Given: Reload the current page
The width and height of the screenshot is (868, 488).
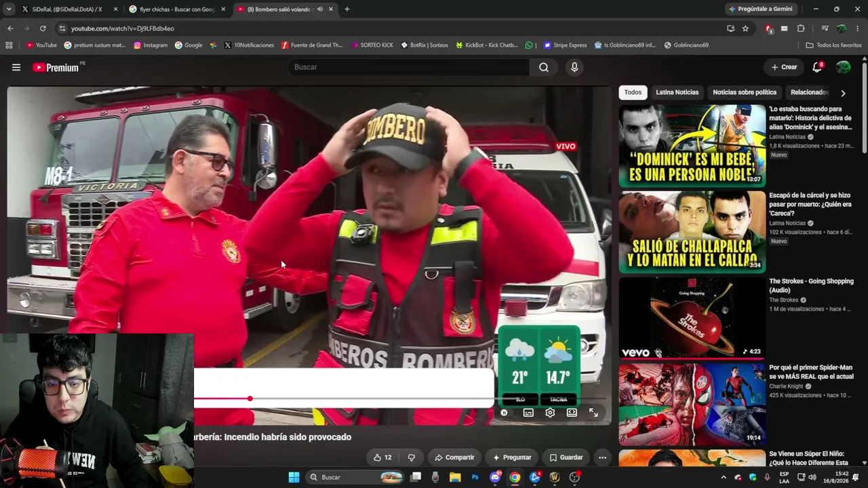Looking at the screenshot, I should point(43,28).
